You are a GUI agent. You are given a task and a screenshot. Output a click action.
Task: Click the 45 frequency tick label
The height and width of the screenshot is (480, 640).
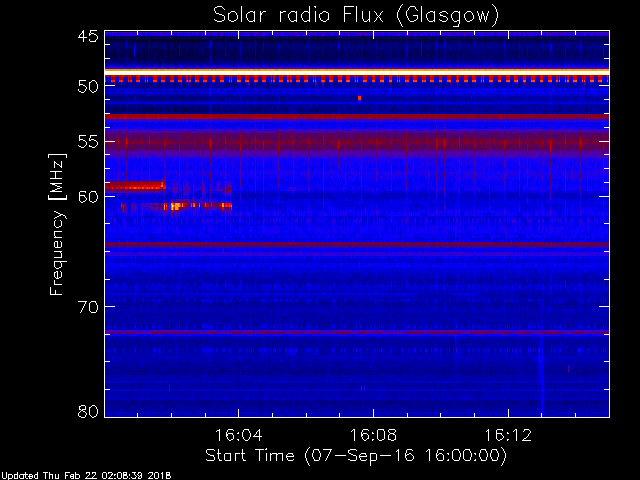[88, 37]
